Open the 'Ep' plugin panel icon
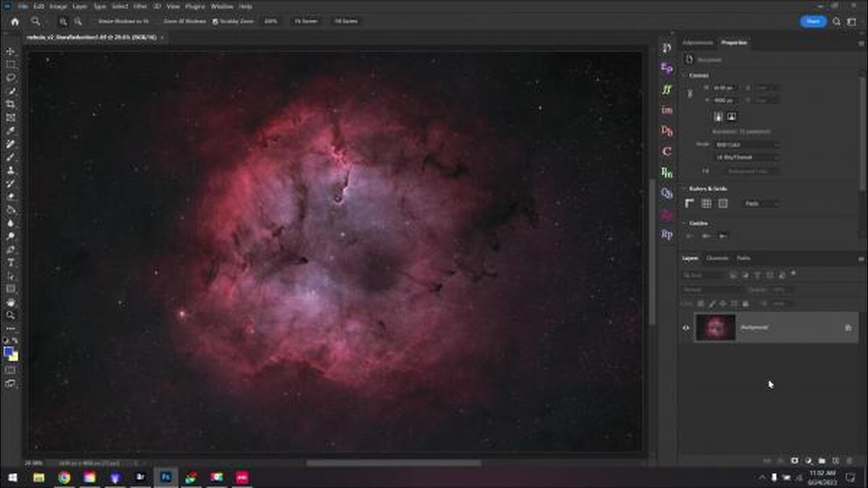Viewport: 868px width, 488px height. [x=667, y=68]
